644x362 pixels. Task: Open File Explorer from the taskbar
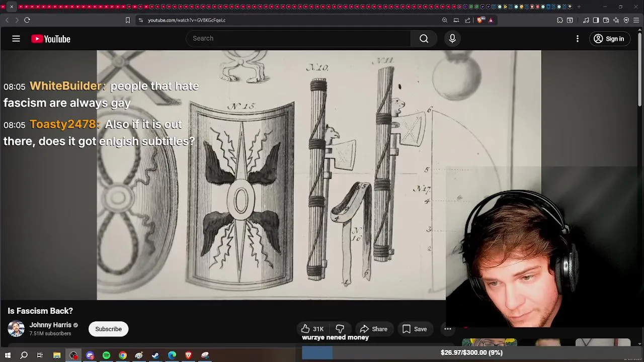click(57, 355)
